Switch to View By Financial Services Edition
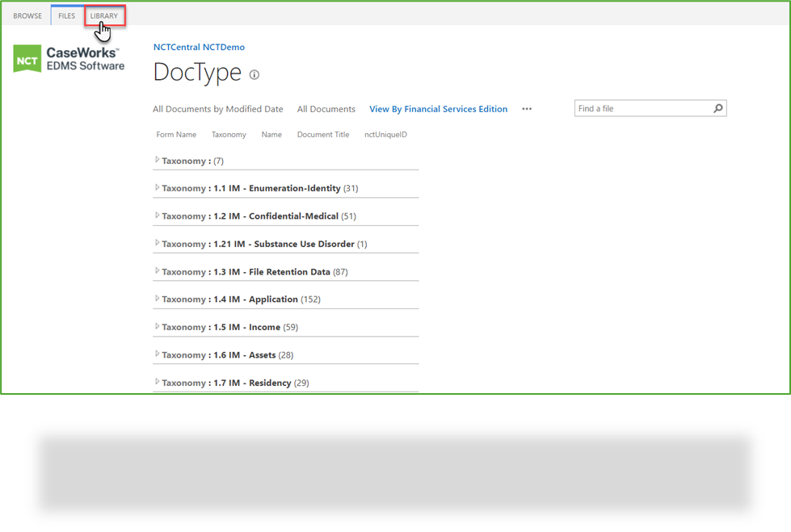791x532 pixels. point(438,108)
